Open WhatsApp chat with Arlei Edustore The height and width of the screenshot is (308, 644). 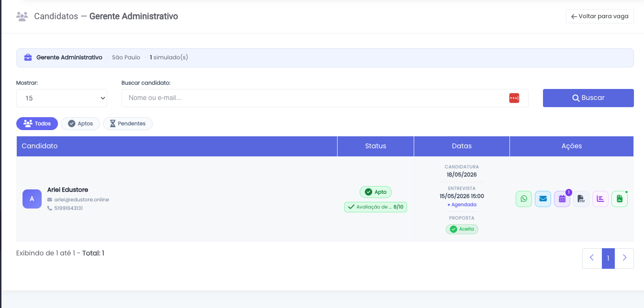tap(524, 199)
